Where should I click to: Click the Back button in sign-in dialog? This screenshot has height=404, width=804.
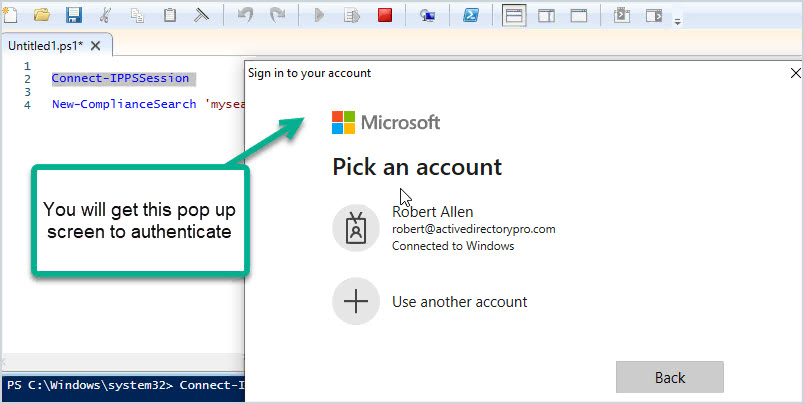[670, 377]
